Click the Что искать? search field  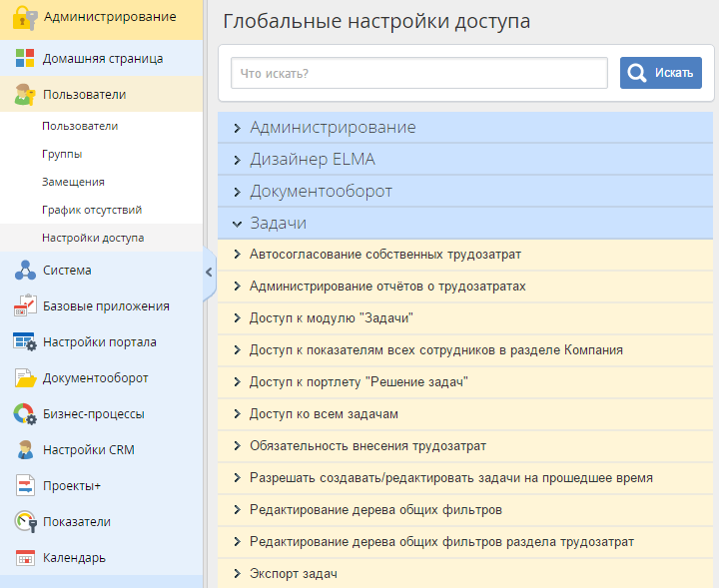(418, 74)
